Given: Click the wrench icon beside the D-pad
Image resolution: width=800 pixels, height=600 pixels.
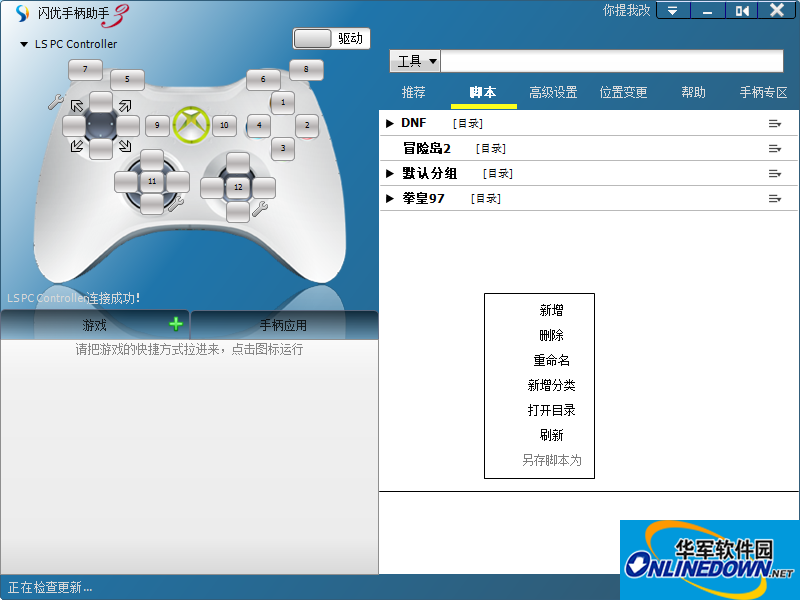Looking at the screenshot, I should coord(56,102).
